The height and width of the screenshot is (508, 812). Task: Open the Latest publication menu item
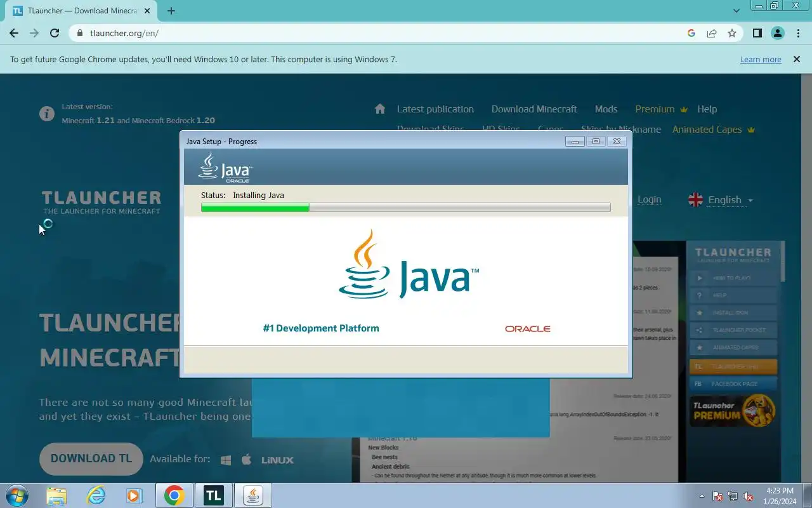435,109
